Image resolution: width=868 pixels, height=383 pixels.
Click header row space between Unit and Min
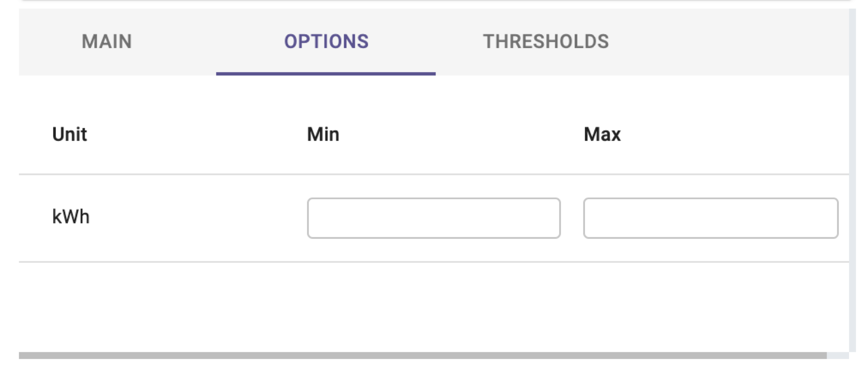197,134
